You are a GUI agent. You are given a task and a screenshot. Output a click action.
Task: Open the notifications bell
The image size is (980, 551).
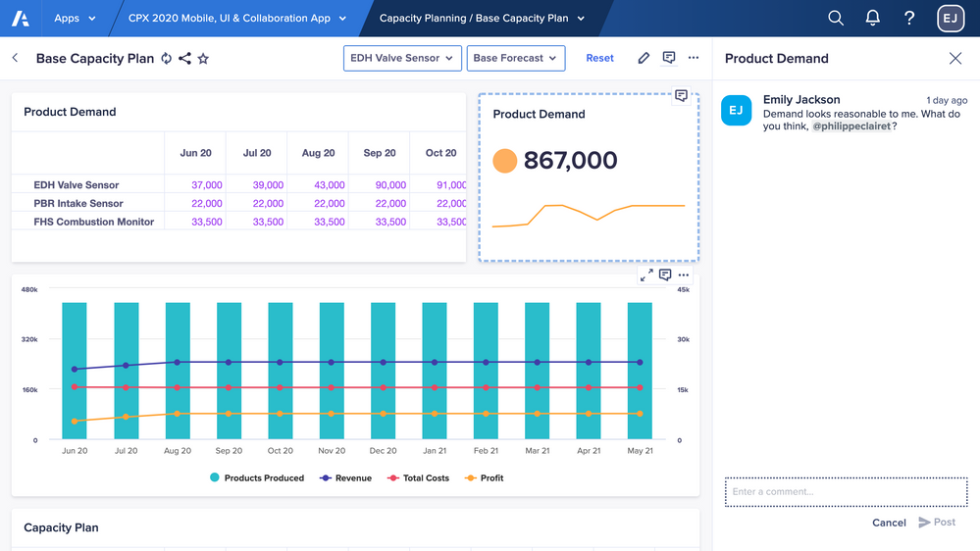pyautogui.click(x=872, y=18)
